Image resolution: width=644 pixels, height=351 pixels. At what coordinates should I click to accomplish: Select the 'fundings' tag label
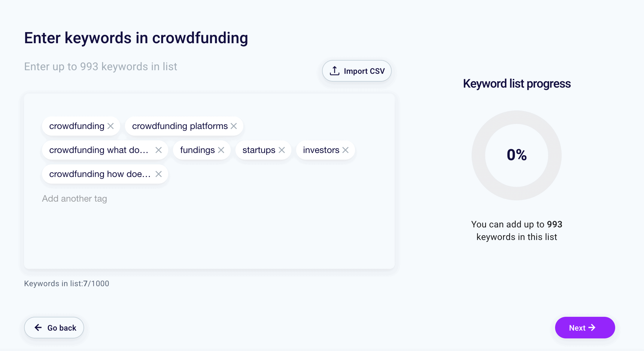(x=197, y=150)
